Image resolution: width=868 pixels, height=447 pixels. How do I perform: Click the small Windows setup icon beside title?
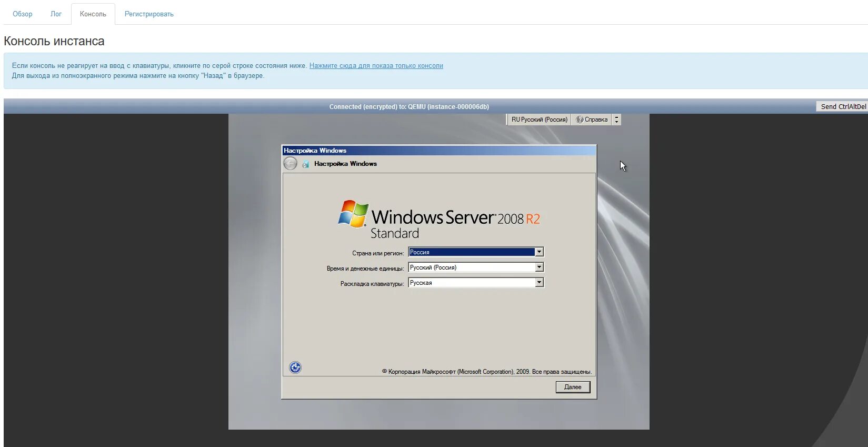point(305,164)
